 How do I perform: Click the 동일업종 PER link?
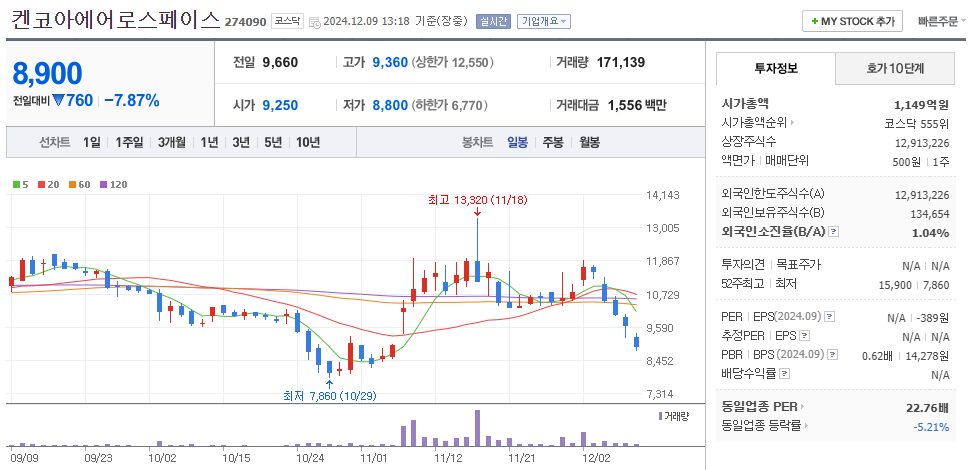click(x=759, y=406)
